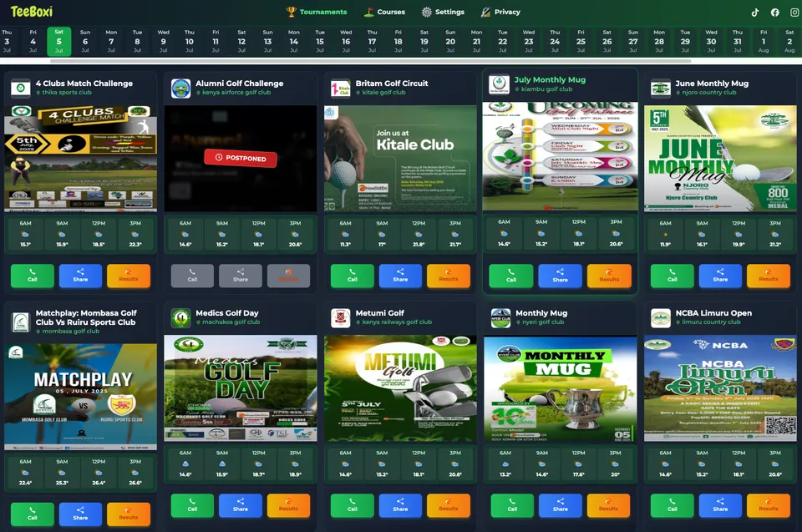The image size is (802, 532).
Task: Click disabled Call on Alumni Golf Challenge
Action: pos(192,276)
